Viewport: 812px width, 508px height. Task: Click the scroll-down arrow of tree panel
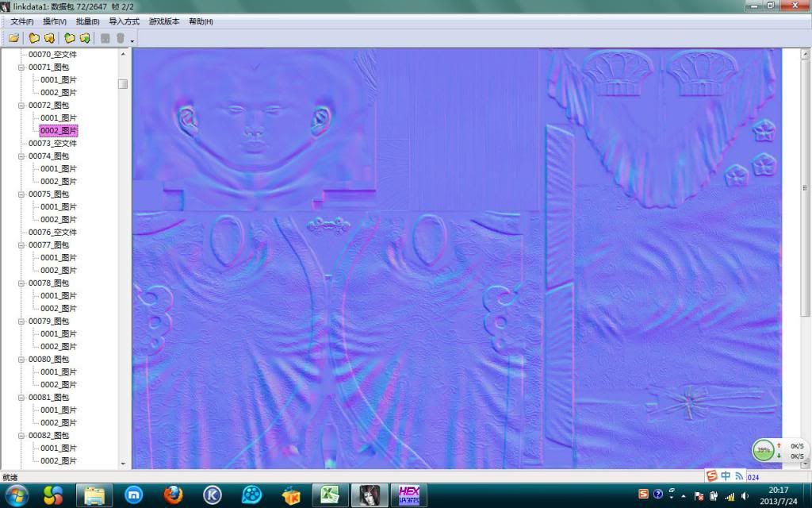pos(123,464)
